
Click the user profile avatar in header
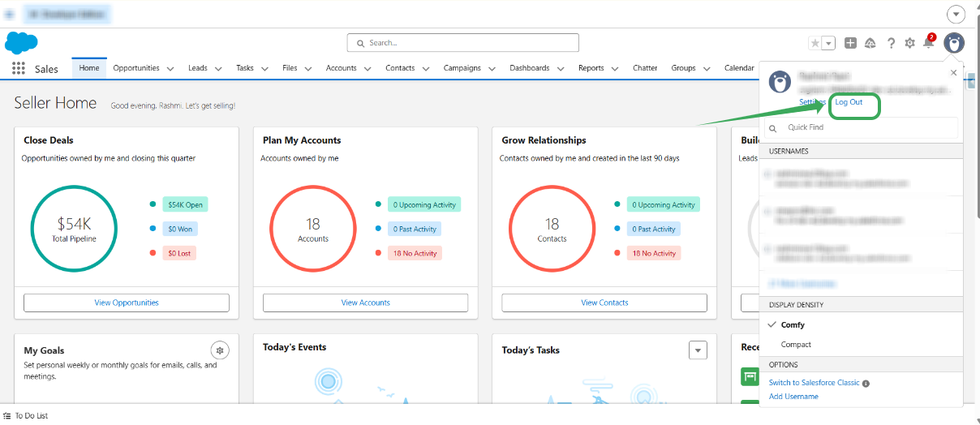click(x=954, y=43)
